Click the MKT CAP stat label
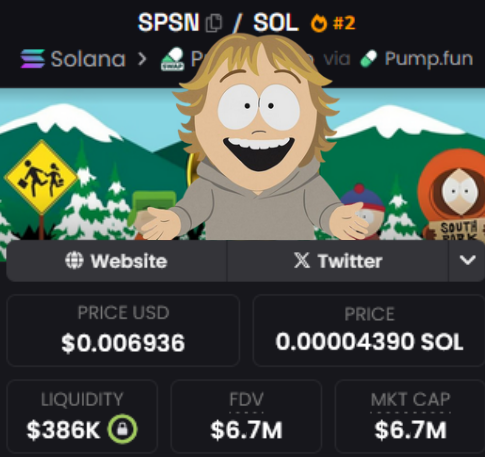The height and width of the screenshot is (457, 485). pos(410,399)
